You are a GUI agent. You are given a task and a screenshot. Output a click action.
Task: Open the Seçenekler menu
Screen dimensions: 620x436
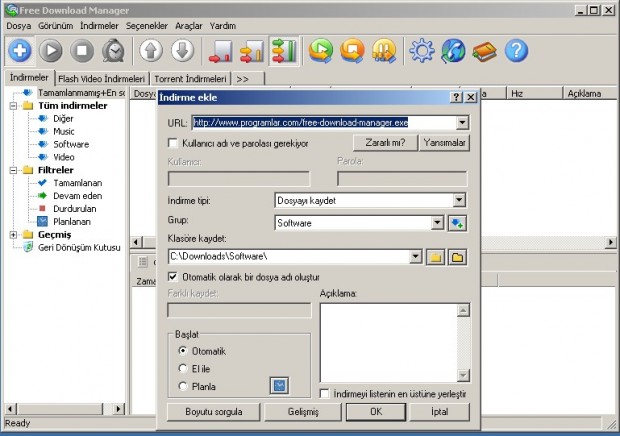pos(147,26)
